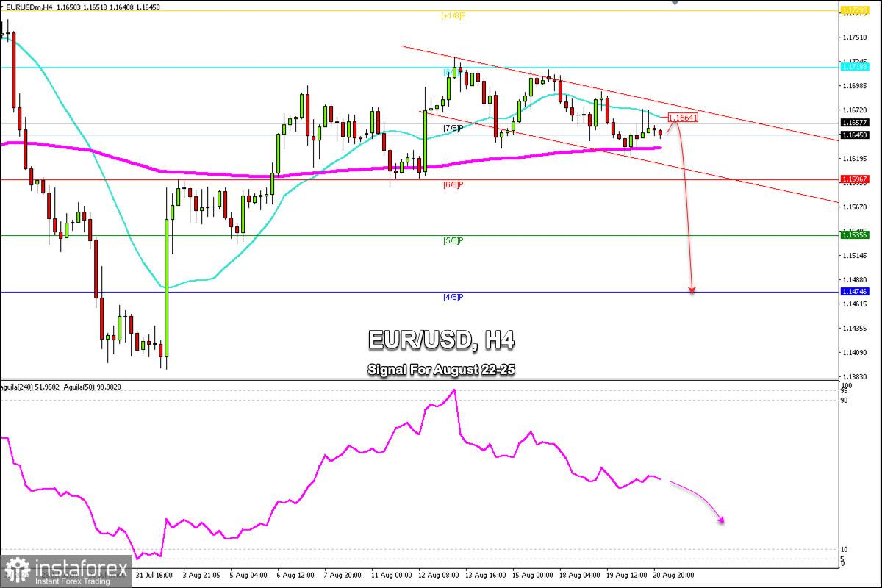882x588 pixels.
Task: Select the [6/8]P level label
Action: tap(453, 184)
